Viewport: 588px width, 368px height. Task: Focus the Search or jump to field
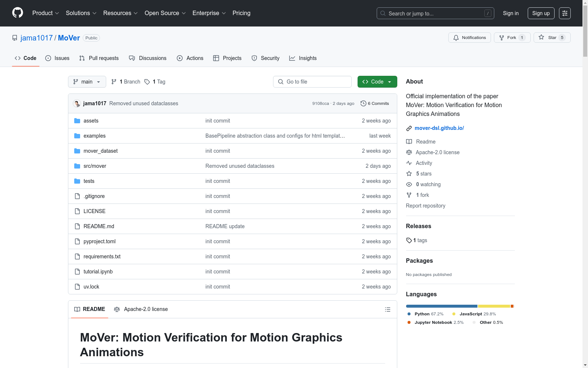click(435, 13)
